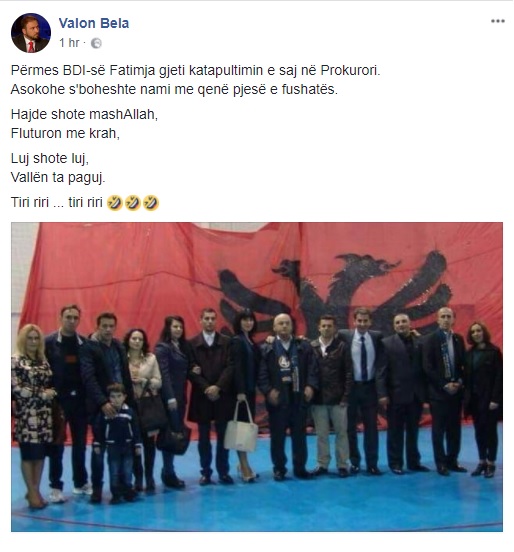Click the white handbag in the photo
The height and width of the screenshot is (552, 514).
click(242, 431)
